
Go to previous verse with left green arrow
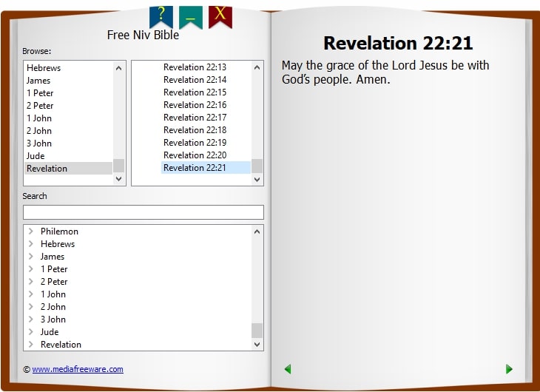pos(288,369)
